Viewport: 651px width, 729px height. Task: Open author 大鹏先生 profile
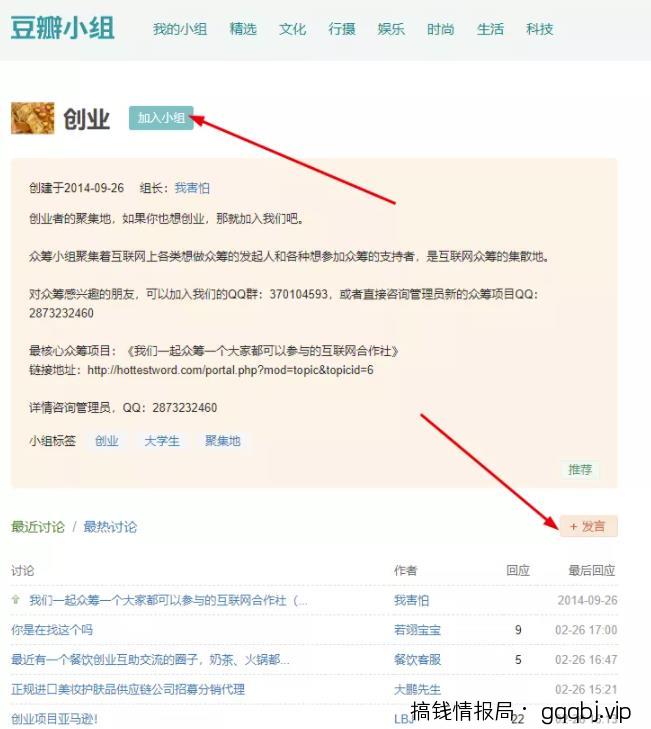click(417, 689)
